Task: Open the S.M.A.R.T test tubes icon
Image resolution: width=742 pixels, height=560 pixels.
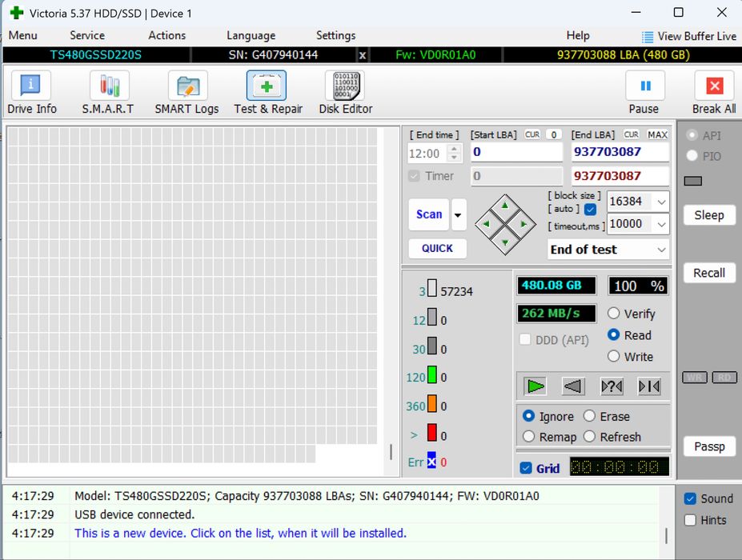Action: tap(110, 86)
